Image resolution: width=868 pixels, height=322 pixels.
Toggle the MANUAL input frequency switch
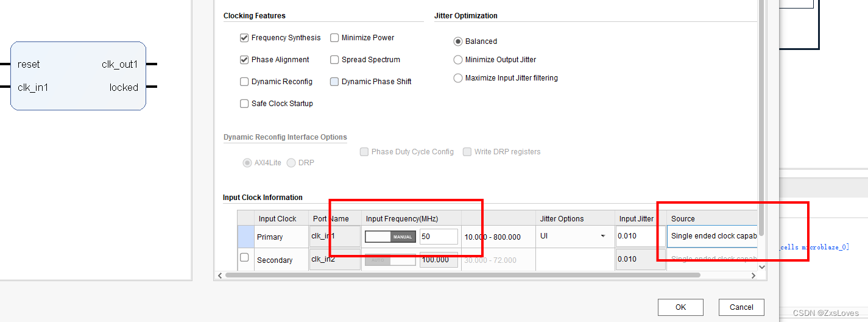(390, 237)
